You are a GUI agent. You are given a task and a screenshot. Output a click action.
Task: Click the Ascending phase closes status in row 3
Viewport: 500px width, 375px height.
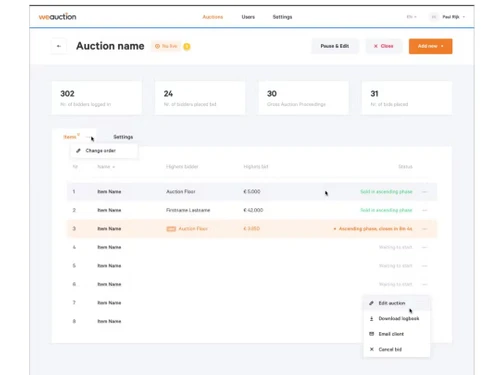[x=373, y=229]
